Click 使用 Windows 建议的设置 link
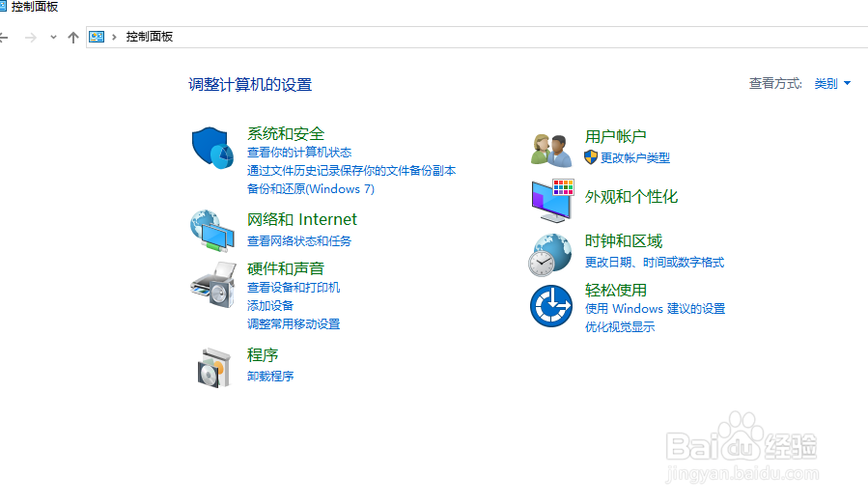This screenshot has width=868, height=504. (655, 309)
